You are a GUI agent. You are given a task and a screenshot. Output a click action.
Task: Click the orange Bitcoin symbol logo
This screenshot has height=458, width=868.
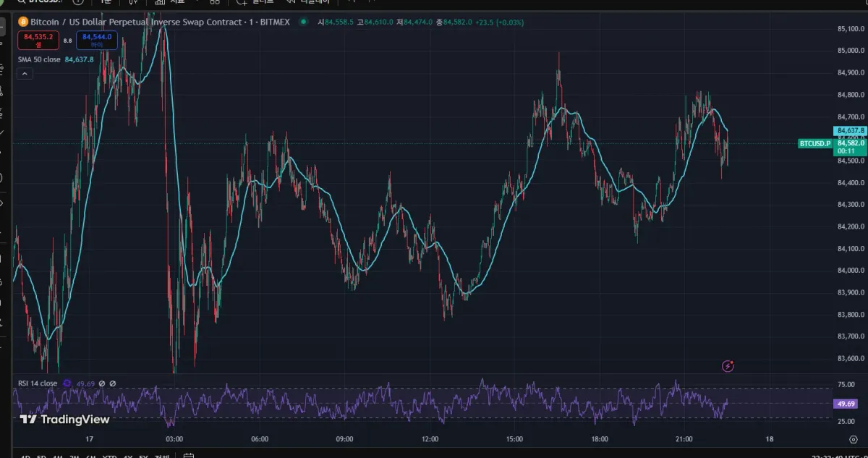(22, 22)
